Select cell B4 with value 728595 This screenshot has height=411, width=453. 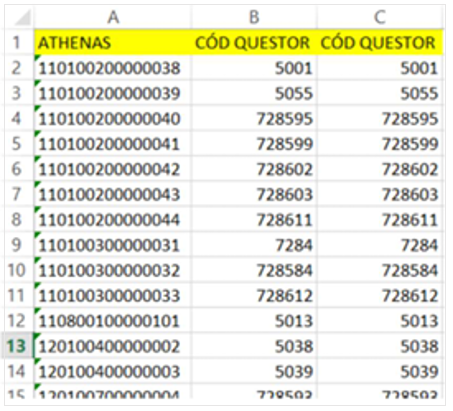pyautogui.click(x=254, y=119)
